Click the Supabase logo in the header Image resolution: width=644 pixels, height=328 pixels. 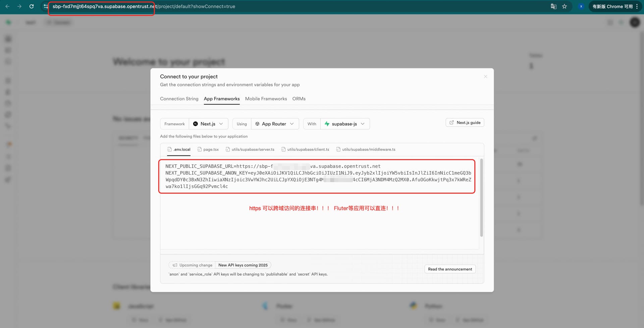click(8, 22)
